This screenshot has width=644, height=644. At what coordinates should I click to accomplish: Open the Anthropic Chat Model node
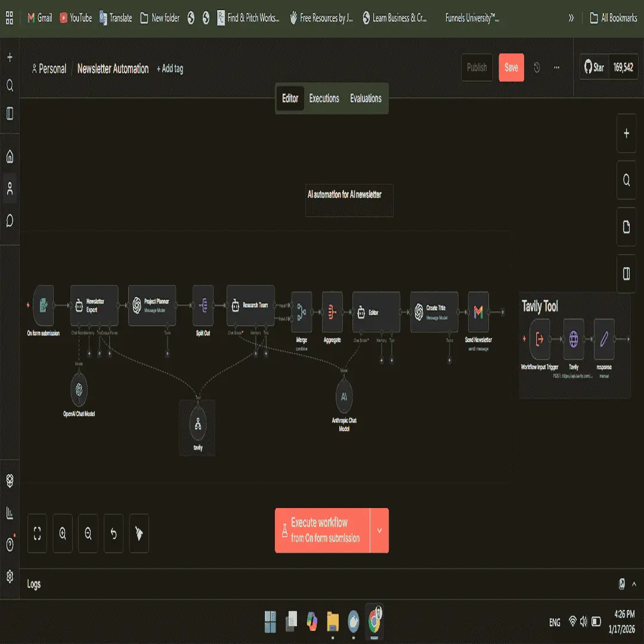tap(343, 396)
